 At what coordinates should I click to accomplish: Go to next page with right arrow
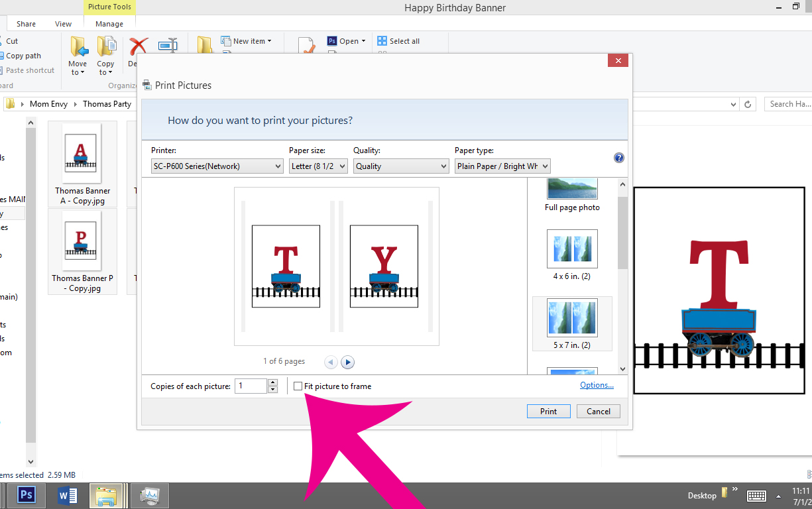(x=348, y=362)
